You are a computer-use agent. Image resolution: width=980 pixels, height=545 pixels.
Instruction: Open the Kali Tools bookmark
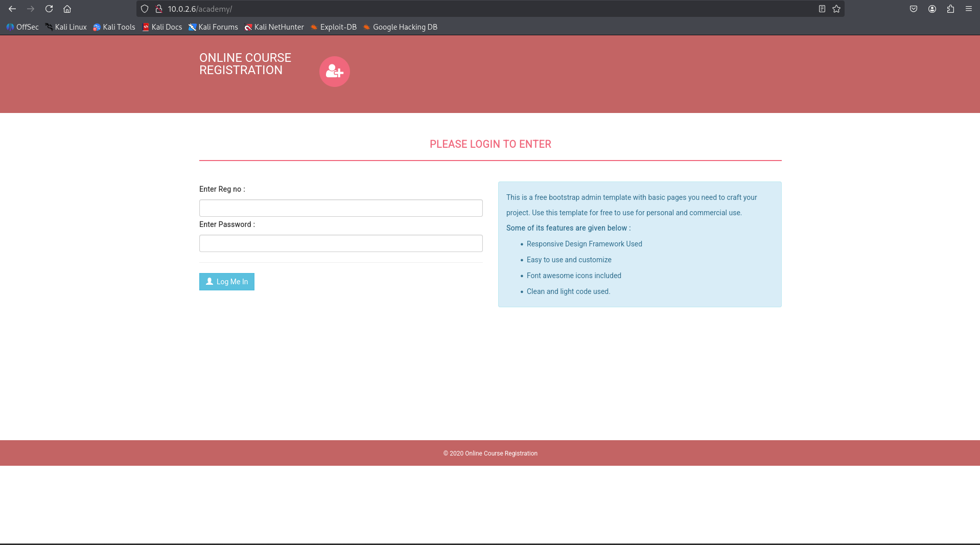(114, 27)
